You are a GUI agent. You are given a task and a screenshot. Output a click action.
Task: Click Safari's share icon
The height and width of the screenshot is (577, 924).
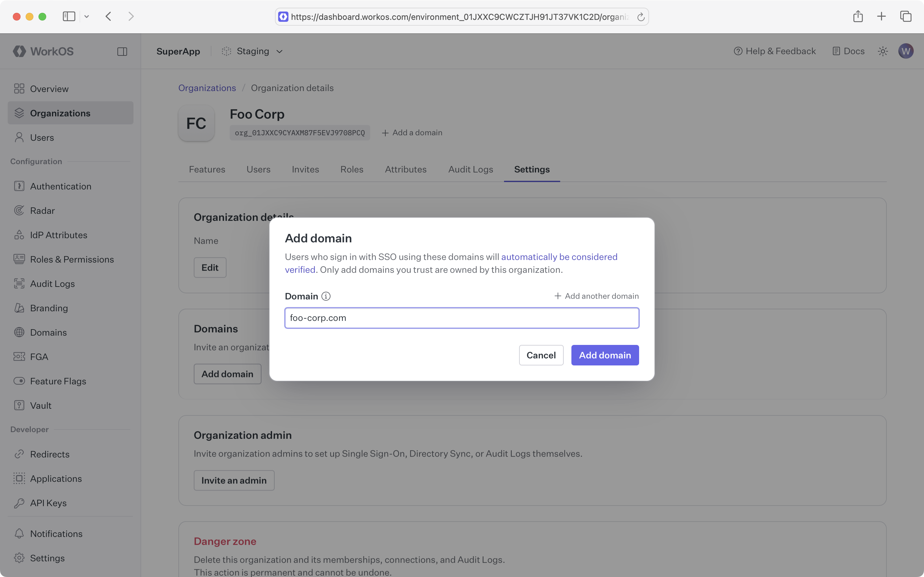tap(858, 16)
